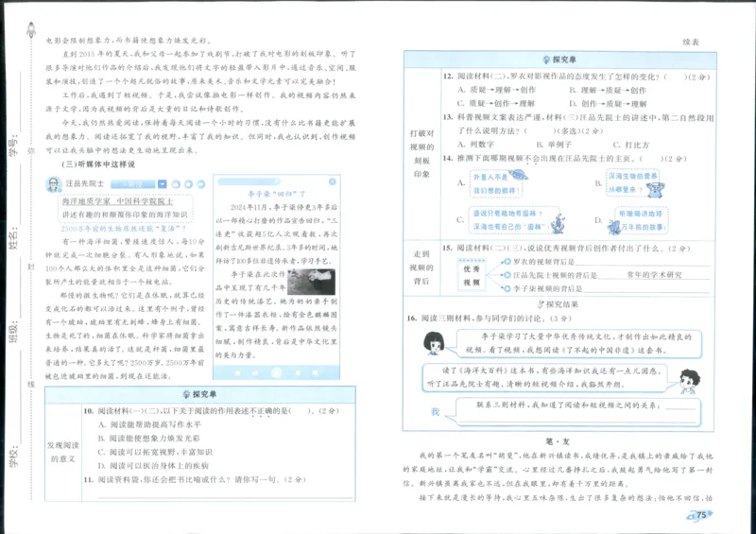This screenshot has width=756, height=534.
Task: Click the 谁说只有陆地有园林 video bubble
Action: [513, 220]
